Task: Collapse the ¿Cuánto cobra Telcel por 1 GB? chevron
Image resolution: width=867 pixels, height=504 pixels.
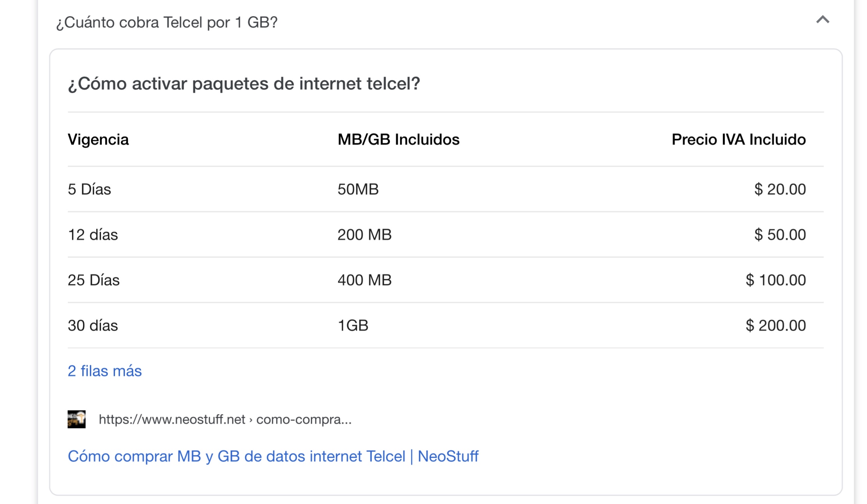Action: coord(823,20)
